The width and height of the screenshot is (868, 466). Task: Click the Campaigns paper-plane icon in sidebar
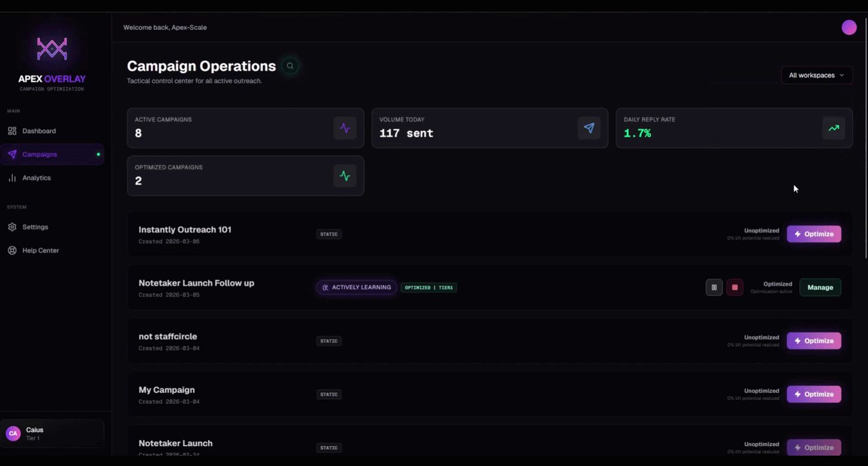pos(11,154)
